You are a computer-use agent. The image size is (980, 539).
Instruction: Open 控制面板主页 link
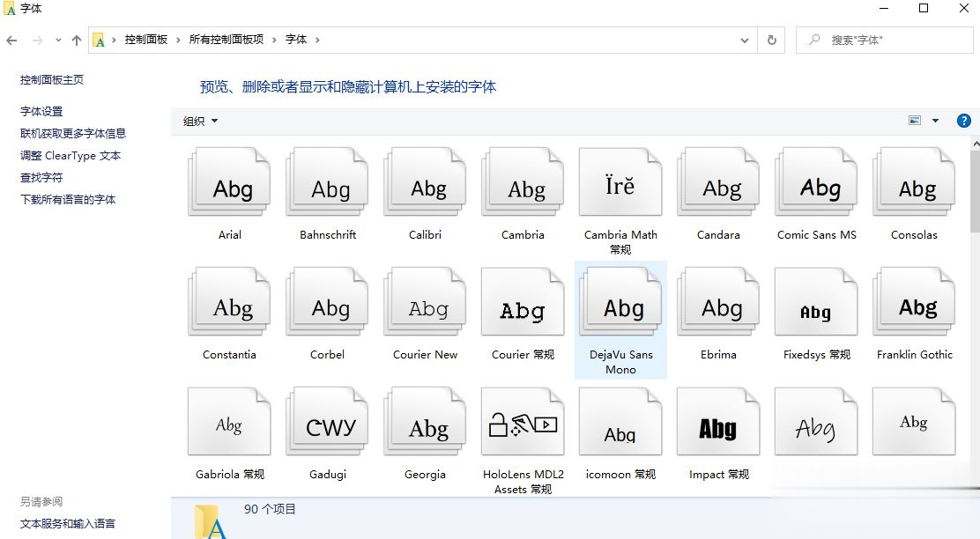point(52,80)
